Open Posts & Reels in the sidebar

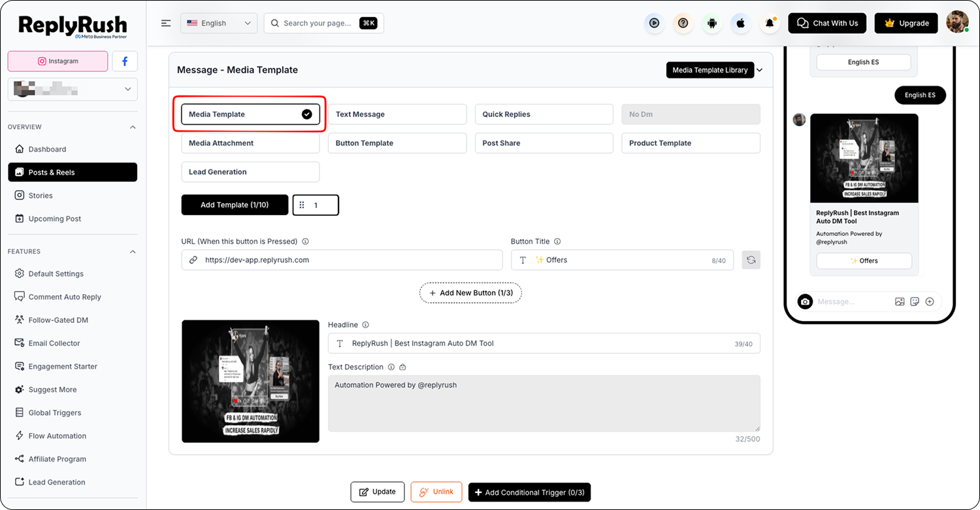(73, 173)
